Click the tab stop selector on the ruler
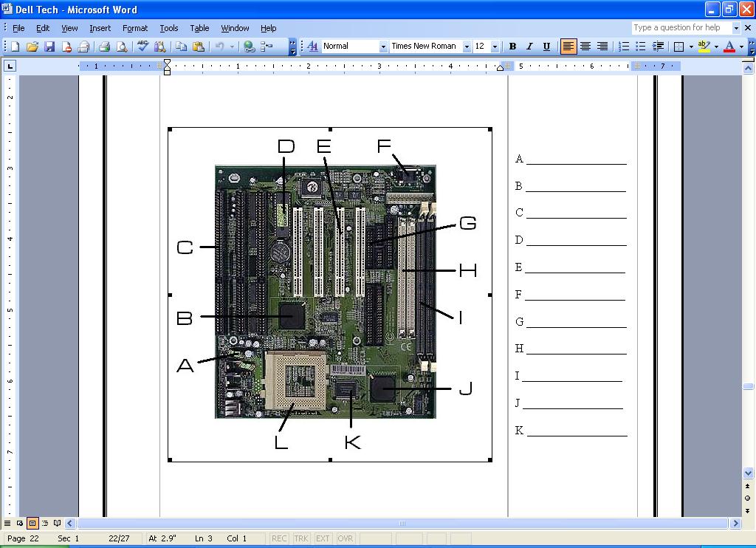756x548 pixels. point(10,66)
